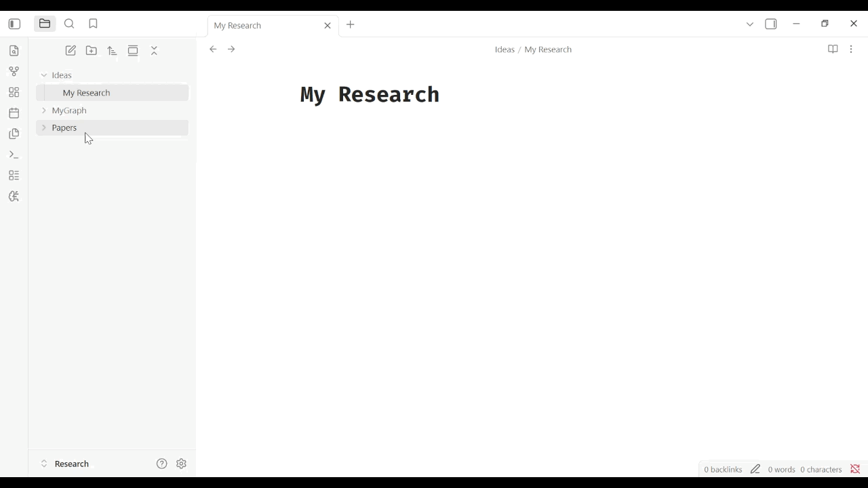Viewport: 868px width, 488px height.
Task: Click the 0 words status item
Action: pyautogui.click(x=781, y=469)
